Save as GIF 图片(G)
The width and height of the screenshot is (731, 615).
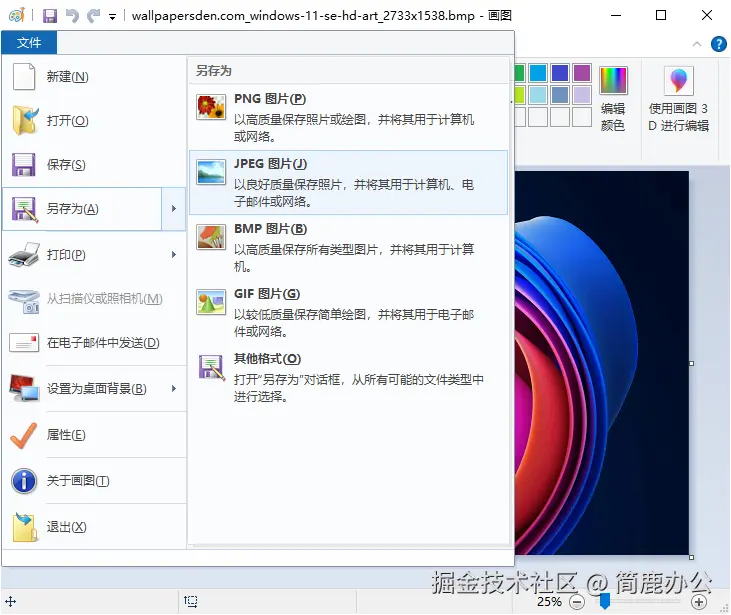pyautogui.click(x=348, y=312)
